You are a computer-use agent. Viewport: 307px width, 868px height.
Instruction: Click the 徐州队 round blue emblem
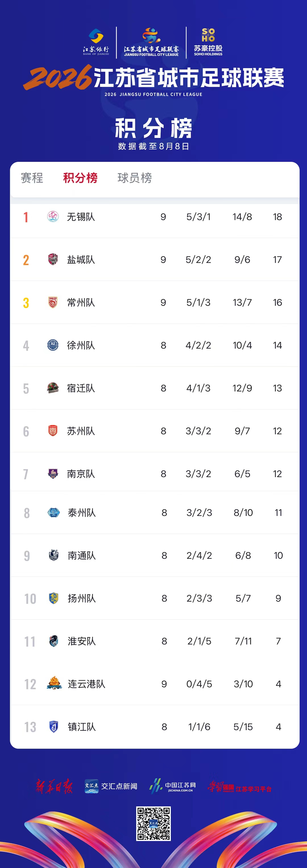53,345
